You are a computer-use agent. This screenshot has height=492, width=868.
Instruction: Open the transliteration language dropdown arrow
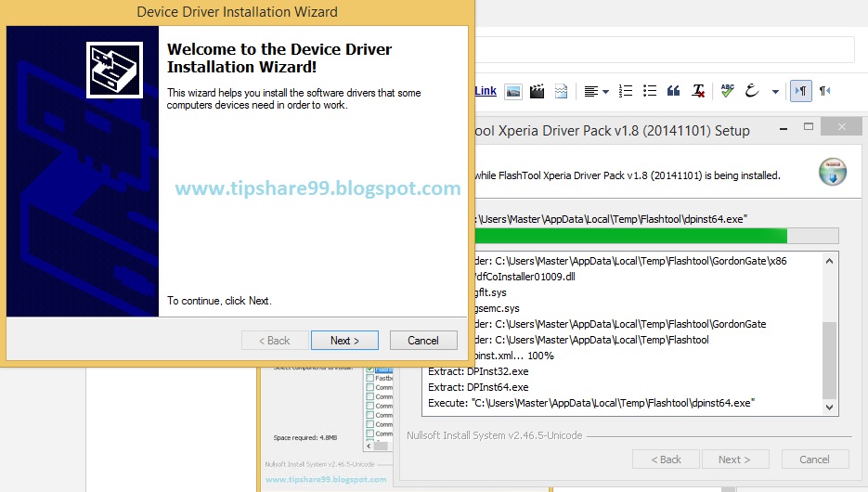pos(775,92)
